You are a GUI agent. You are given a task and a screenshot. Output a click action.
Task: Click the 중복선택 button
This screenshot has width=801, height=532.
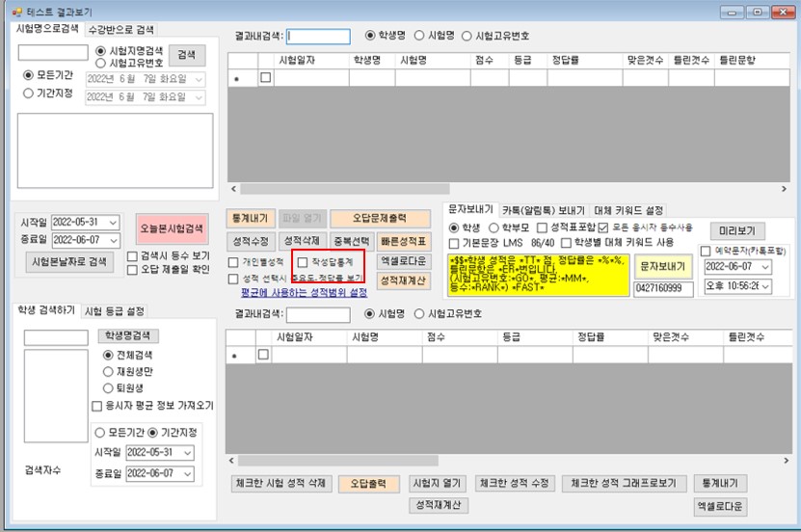351,241
